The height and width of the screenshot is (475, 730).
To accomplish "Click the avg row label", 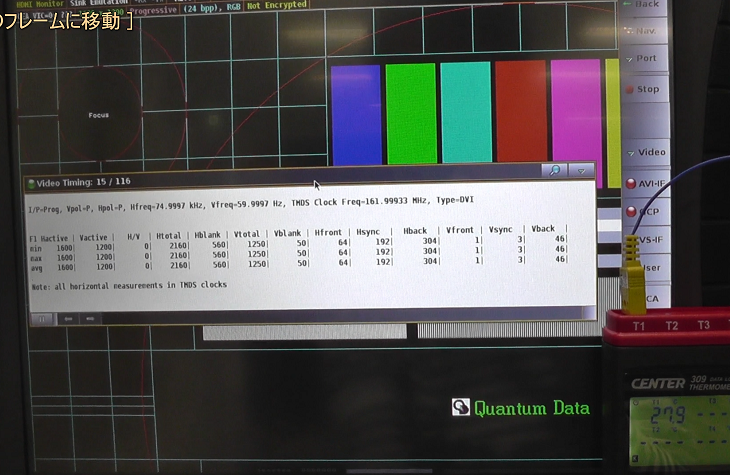I will pyautogui.click(x=37, y=268).
